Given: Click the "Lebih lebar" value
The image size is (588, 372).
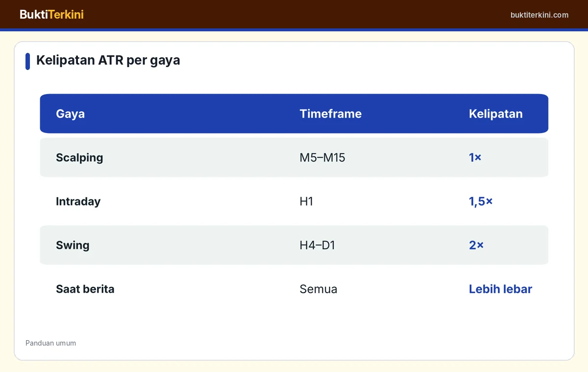Looking at the screenshot, I should [500, 289].
